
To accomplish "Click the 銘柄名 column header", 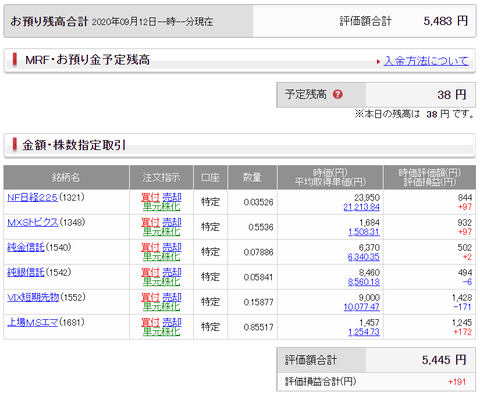I will [66, 177].
